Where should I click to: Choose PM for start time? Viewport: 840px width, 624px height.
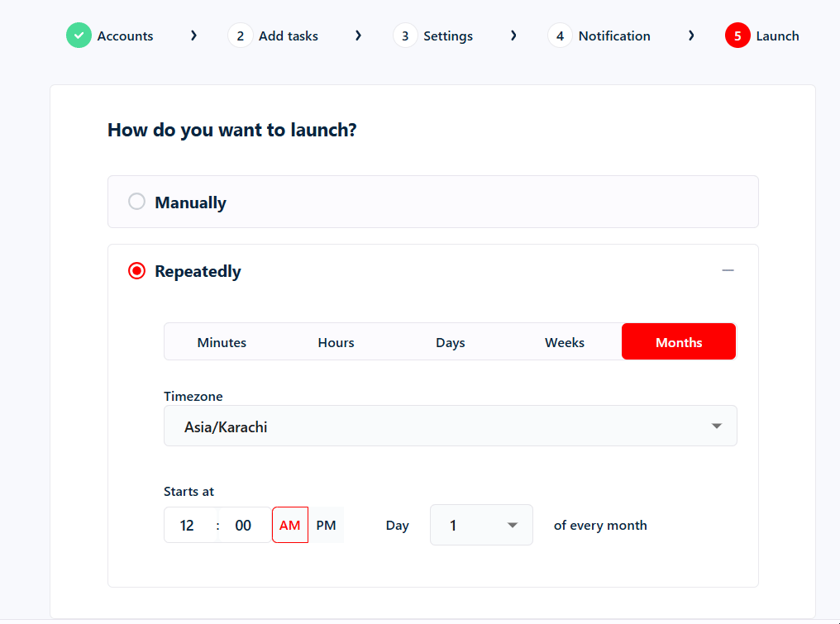[x=326, y=525]
